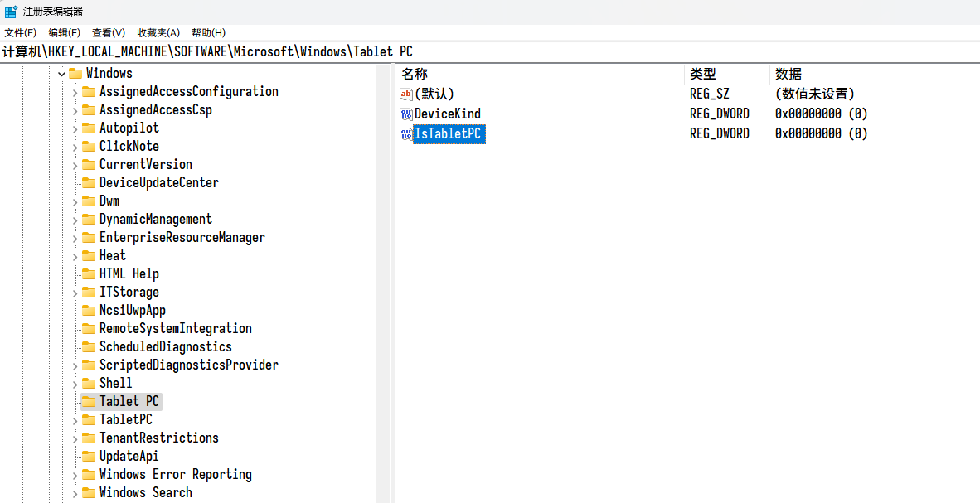The height and width of the screenshot is (503, 980).
Task: Click the tree pane vertical scrollbar
Action: pyautogui.click(x=383, y=282)
